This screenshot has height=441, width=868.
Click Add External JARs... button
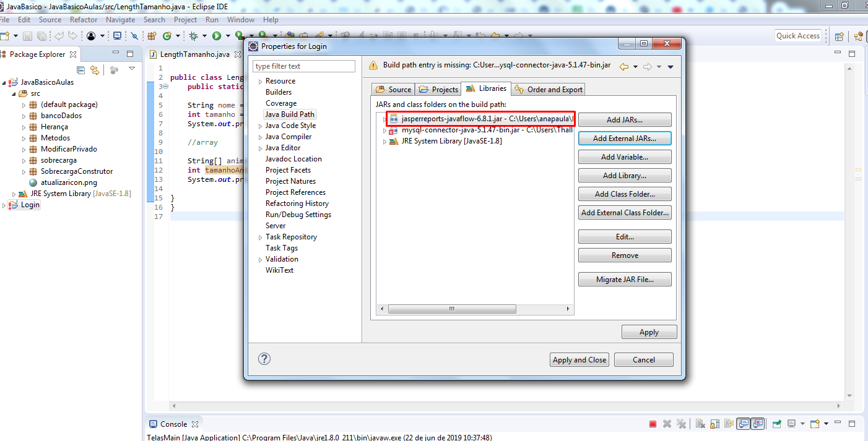[625, 139]
